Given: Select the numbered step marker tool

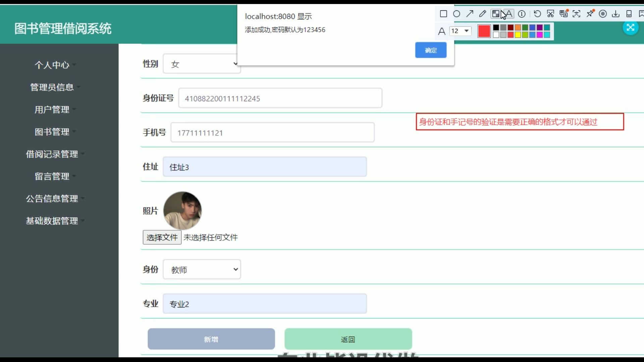Looking at the screenshot, I should pyautogui.click(x=522, y=14).
